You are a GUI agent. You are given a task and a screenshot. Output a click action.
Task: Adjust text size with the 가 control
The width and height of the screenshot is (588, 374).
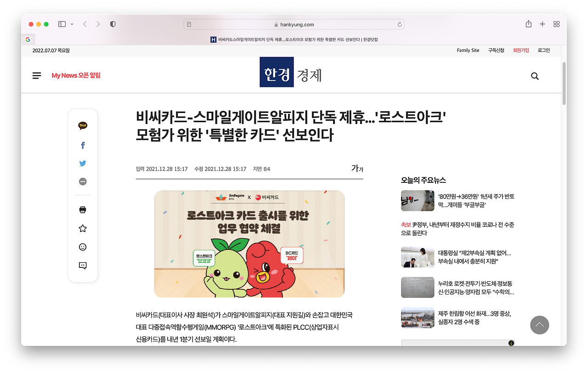pos(356,168)
